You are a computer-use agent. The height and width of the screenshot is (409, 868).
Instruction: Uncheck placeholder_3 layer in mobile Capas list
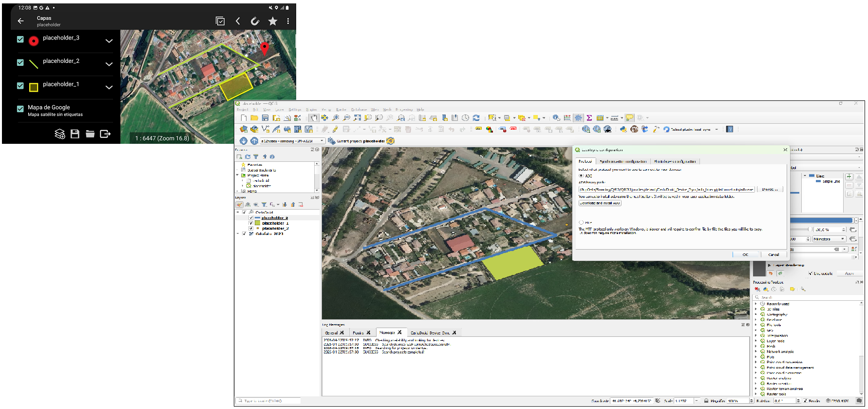[20, 39]
